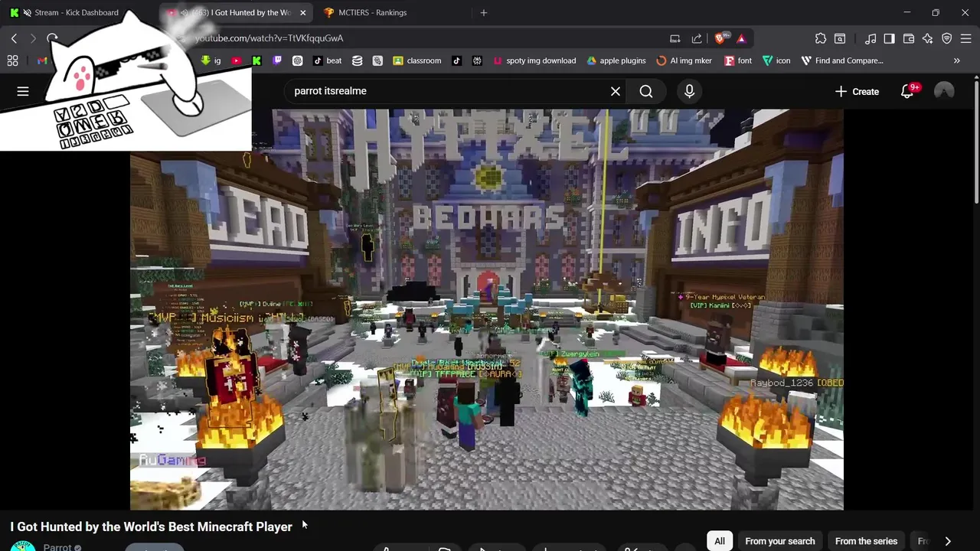Open the 'classroom' bookmark
The height and width of the screenshot is (551, 980).
click(x=417, y=60)
